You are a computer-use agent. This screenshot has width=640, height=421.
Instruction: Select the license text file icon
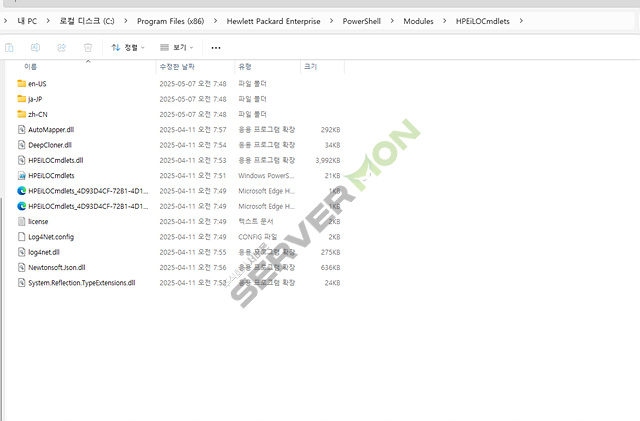[22, 222]
